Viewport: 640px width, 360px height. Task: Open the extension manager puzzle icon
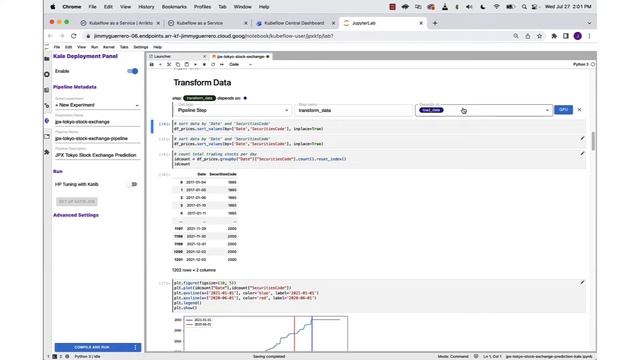[x=47, y=152]
